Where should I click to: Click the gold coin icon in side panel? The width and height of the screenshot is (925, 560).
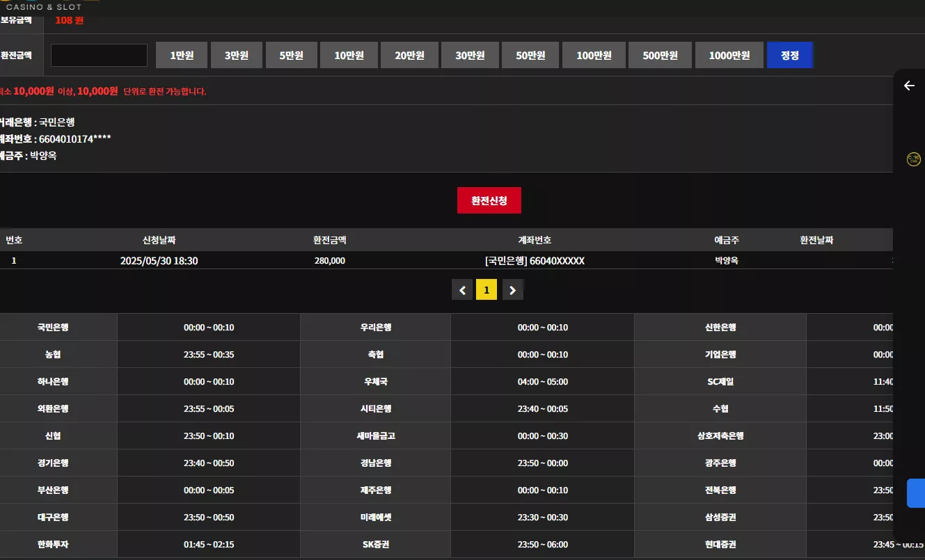tap(914, 159)
